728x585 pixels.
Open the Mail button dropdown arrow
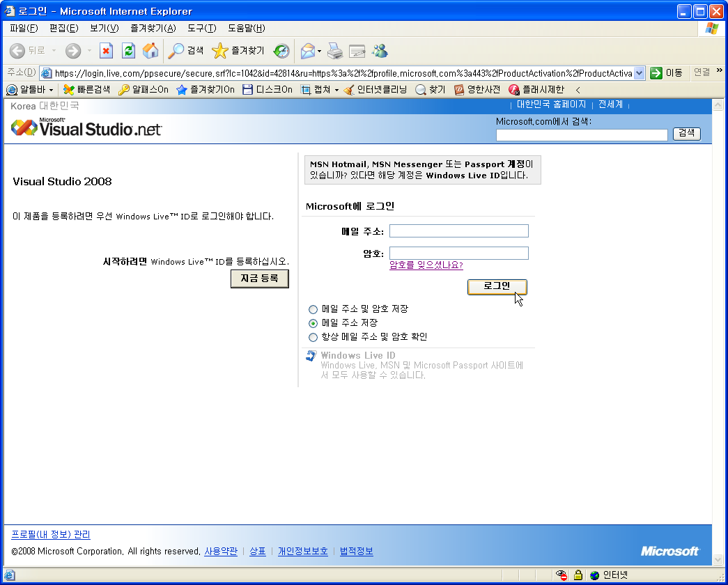click(x=320, y=51)
